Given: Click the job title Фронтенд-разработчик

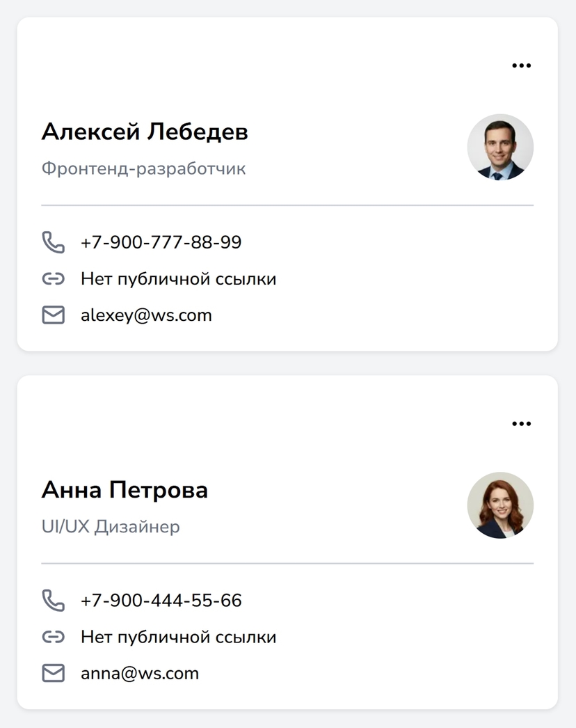Looking at the screenshot, I should [x=143, y=168].
